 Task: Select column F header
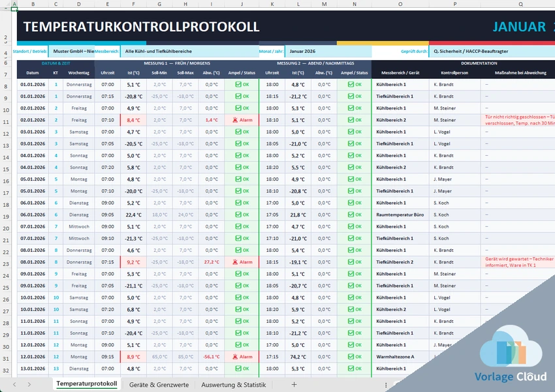click(x=133, y=5)
